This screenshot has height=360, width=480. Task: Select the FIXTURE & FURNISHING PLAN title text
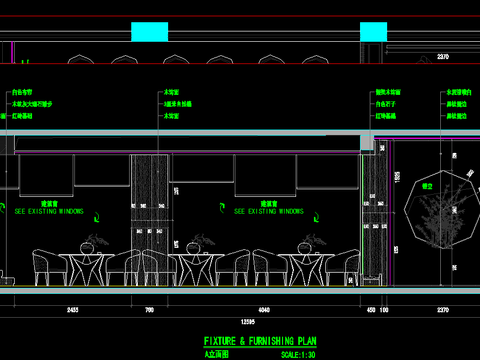tap(260, 341)
